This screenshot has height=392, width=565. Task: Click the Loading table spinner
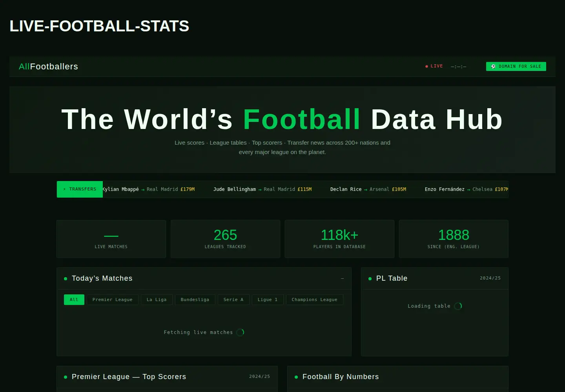(x=458, y=306)
